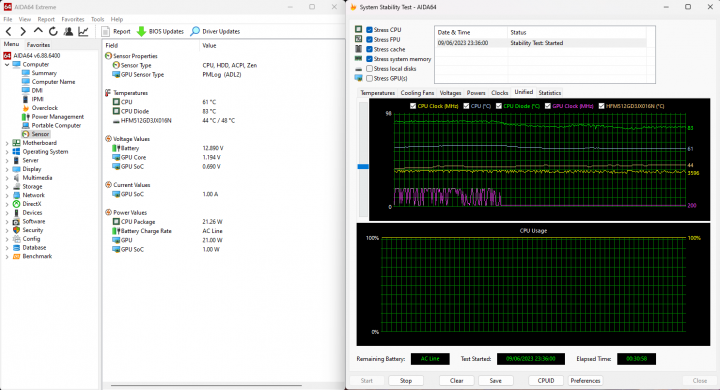Viewport: 720px width, 390px height.
Task: Go forward using the right arrow toolbar icon
Action: (x=22, y=31)
